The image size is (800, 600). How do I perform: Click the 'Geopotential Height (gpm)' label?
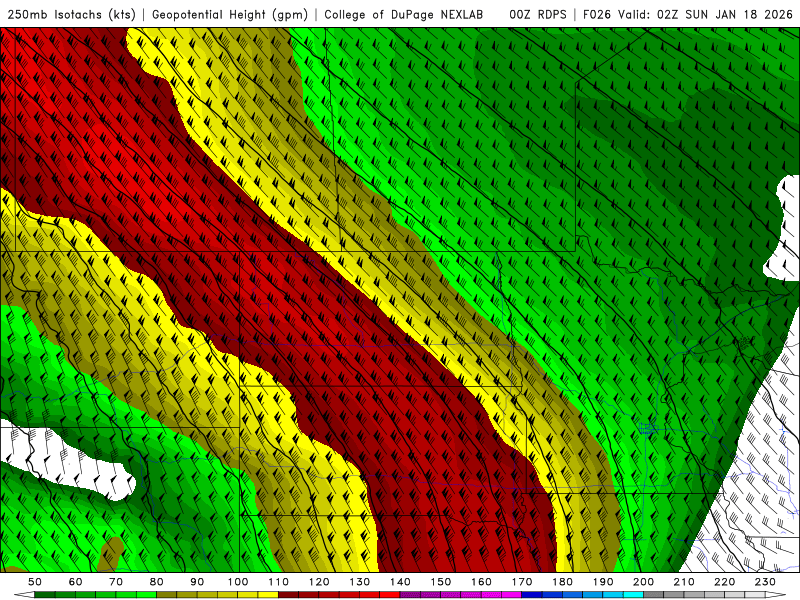pos(230,15)
